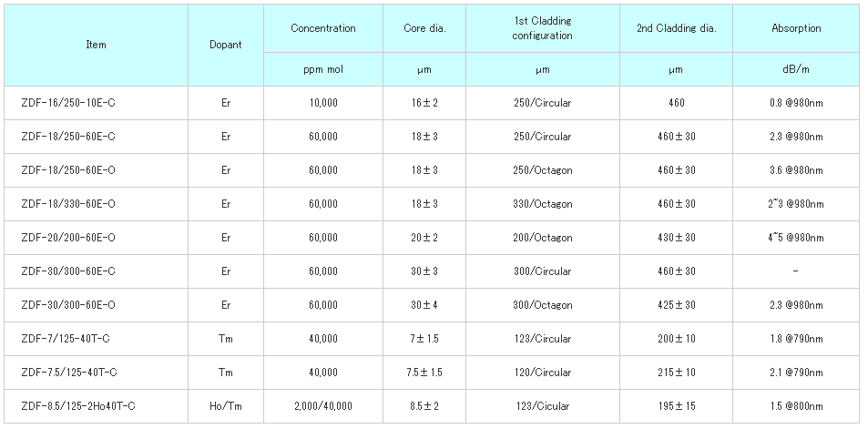Select the Concentration column header

point(323,28)
